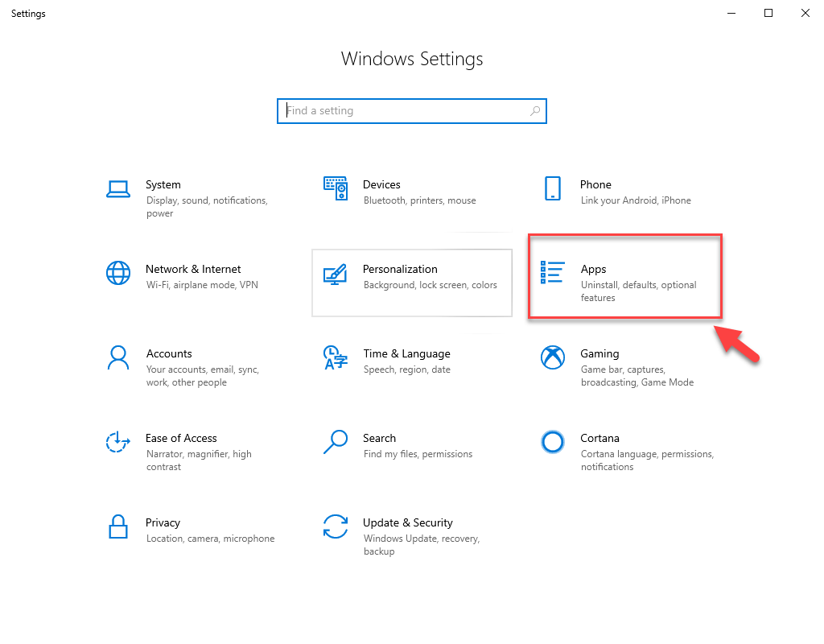Click 'Find my files, permissions' description
This screenshot has width=824, height=644.
[x=418, y=454]
